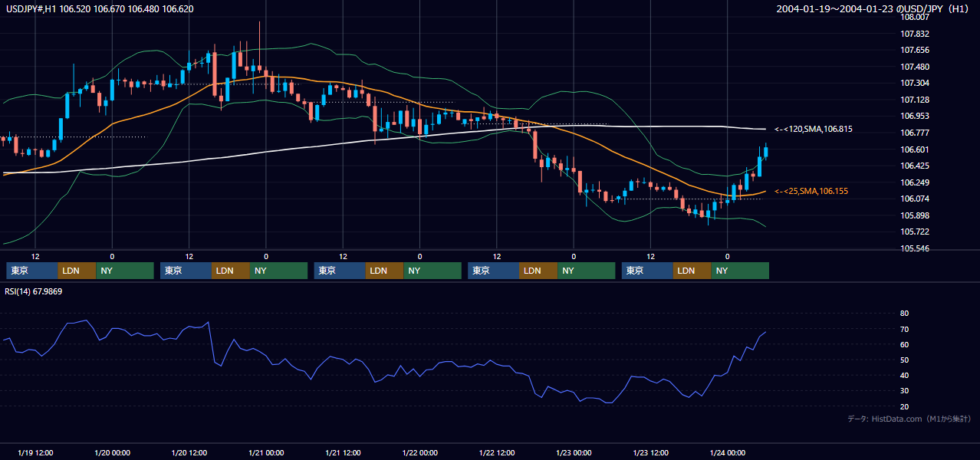The width and height of the screenshot is (980, 460).
Task: Click price axis label 106.425
Action: coord(915,166)
